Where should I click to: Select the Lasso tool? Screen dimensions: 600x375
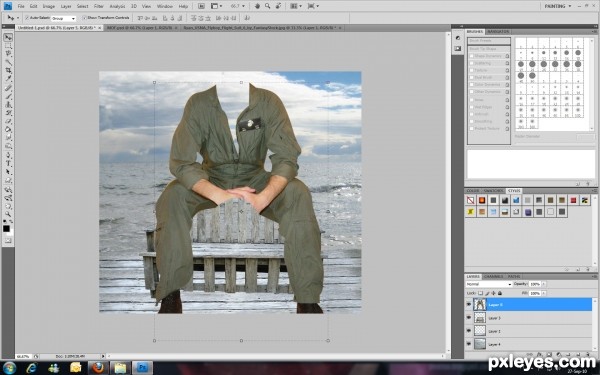[8, 54]
